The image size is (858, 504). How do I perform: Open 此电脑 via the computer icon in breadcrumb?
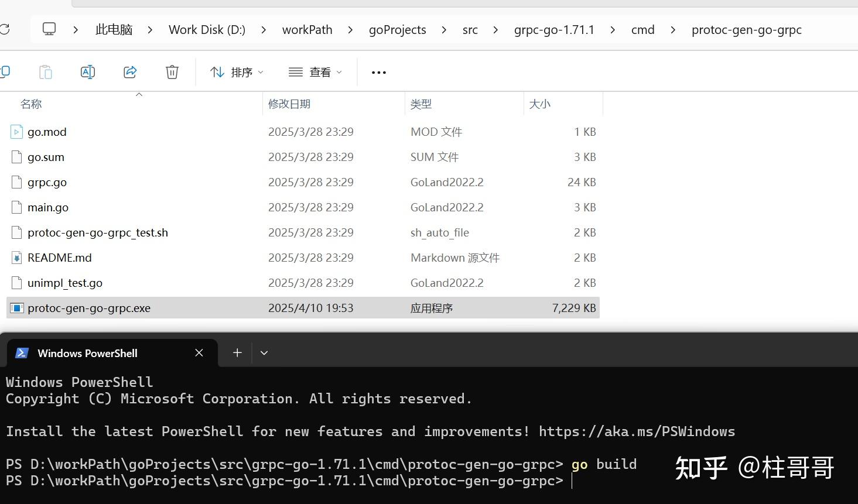(x=49, y=29)
